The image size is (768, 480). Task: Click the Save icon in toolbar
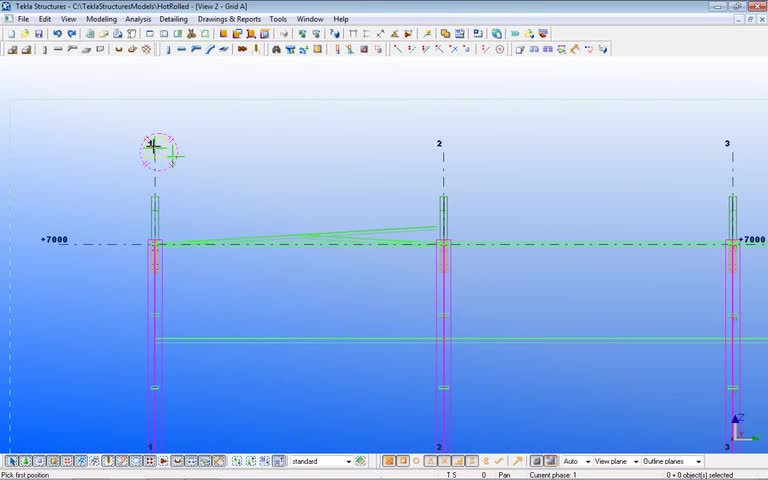pos(38,34)
